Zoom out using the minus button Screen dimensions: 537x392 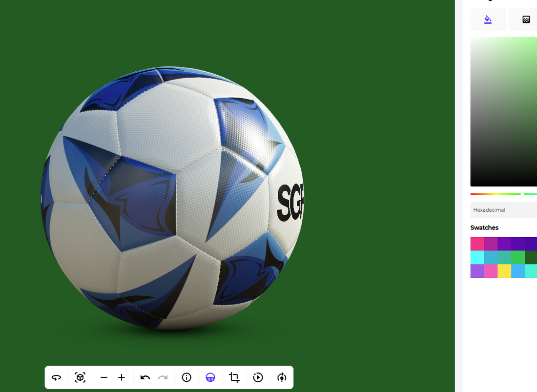pos(104,377)
